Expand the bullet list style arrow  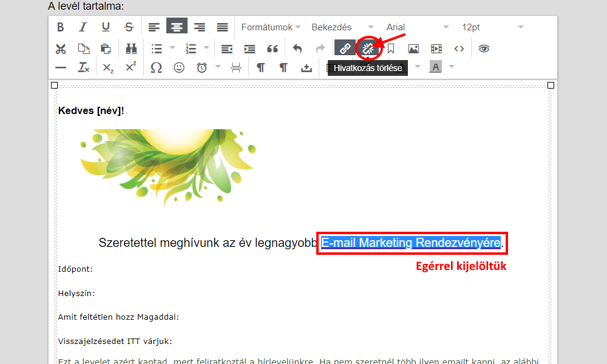point(172,48)
